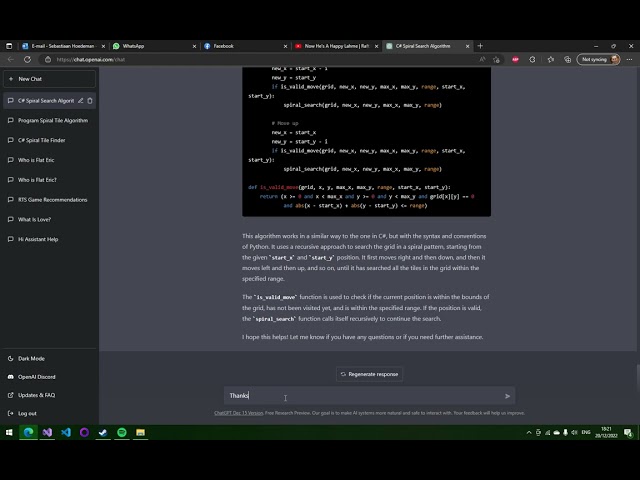
Task: Click Regenerate response button
Action: click(x=369, y=374)
